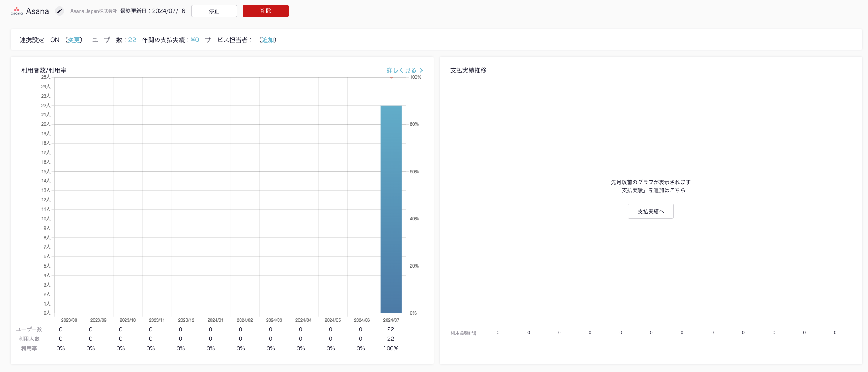Click the ¥0 年間の支払実績 link
This screenshot has width=868, height=372.
coord(195,40)
